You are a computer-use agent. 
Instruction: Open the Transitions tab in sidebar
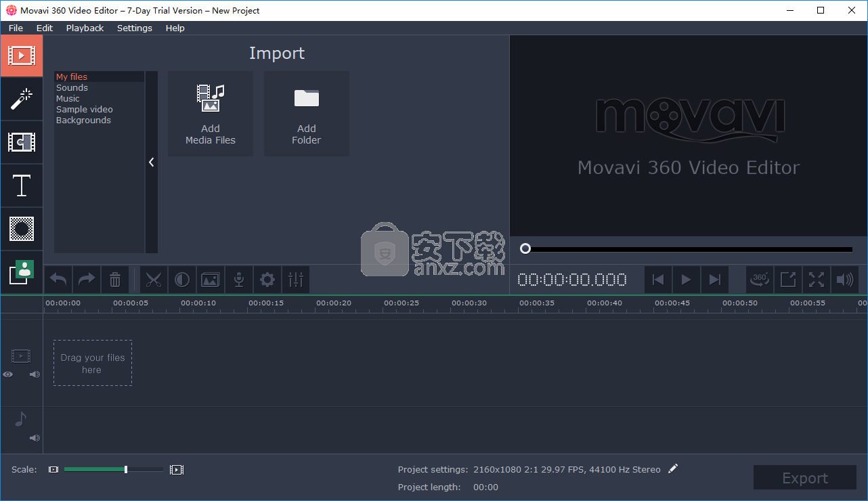(22, 142)
